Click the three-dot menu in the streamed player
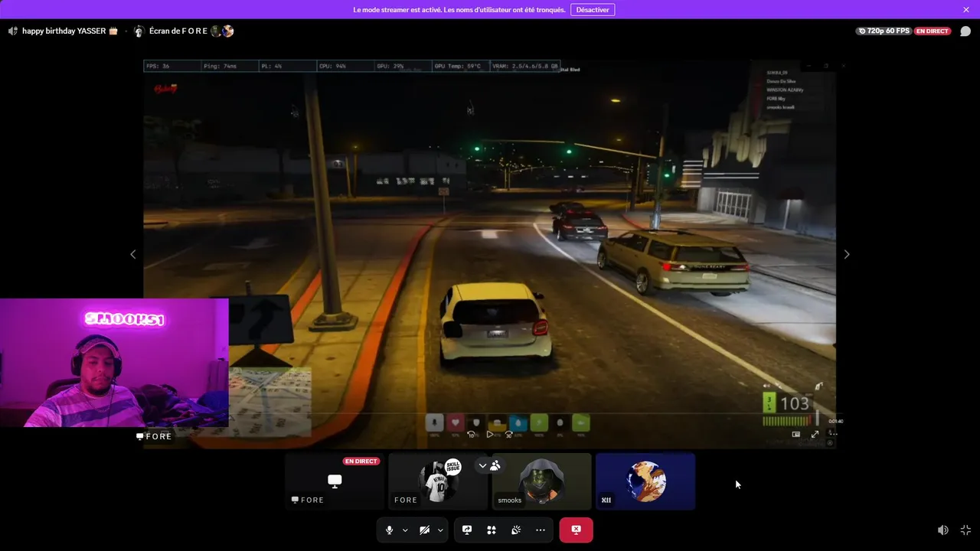Image resolution: width=980 pixels, height=551 pixels. 833,434
